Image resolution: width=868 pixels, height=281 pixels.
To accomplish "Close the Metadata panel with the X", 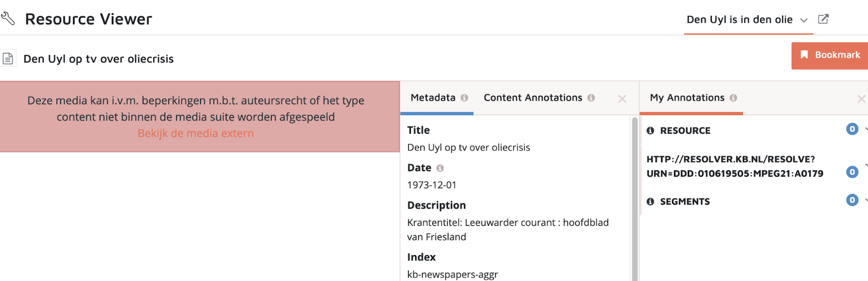I will click(622, 99).
